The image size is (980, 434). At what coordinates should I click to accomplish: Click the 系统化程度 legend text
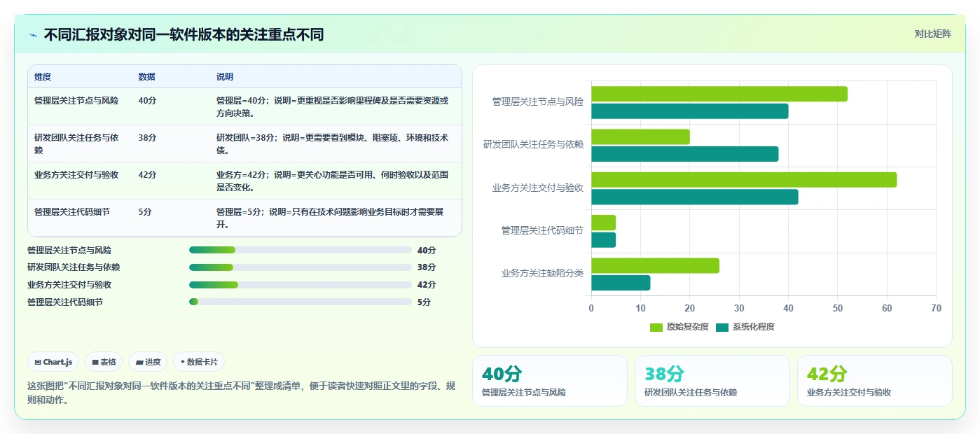[x=754, y=327]
